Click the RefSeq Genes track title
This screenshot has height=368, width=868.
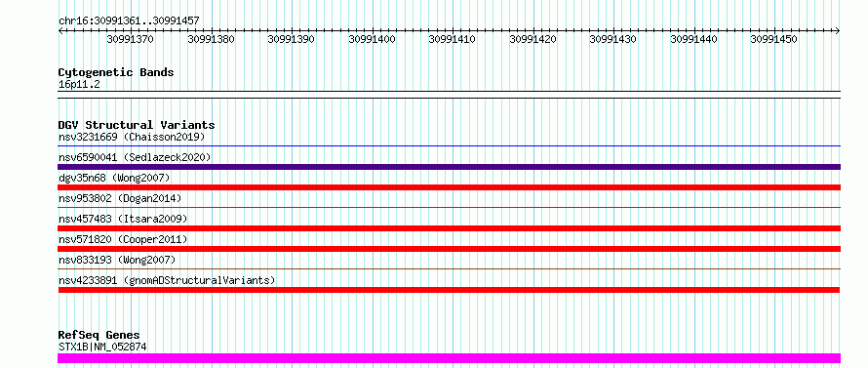pyautogui.click(x=99, y=336)
